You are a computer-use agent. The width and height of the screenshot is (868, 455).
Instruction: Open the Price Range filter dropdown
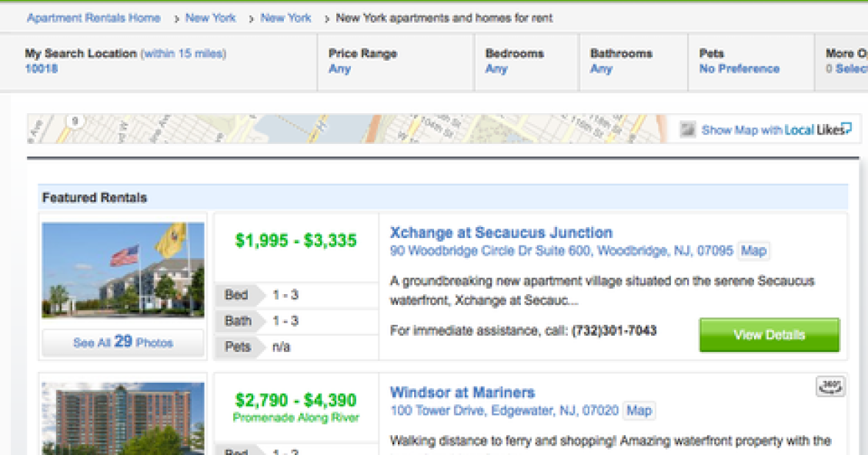click(x=396, y=62)
